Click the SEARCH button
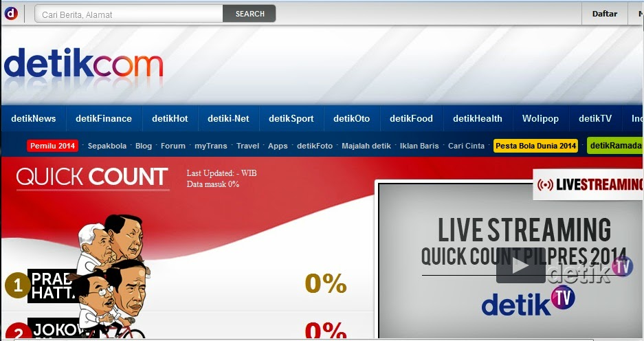This screenshot has width=644, height=341. coord(249,14)
